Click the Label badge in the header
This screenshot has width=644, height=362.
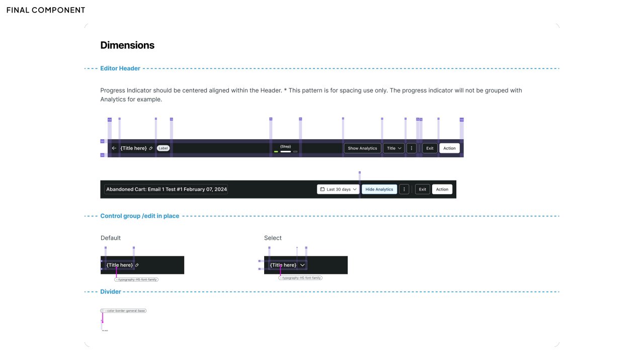click(164, 148)
